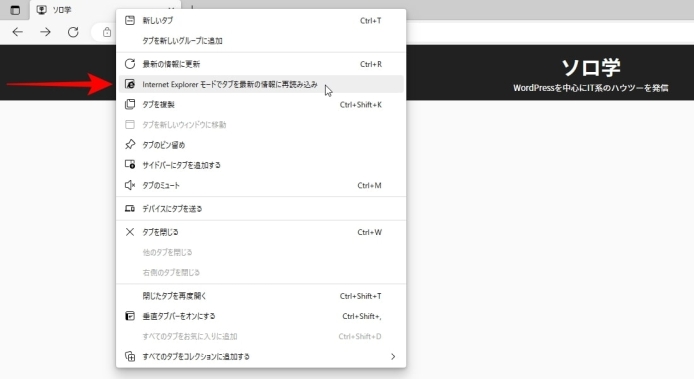Choose デバイスにタブを送る

point(261,209)
